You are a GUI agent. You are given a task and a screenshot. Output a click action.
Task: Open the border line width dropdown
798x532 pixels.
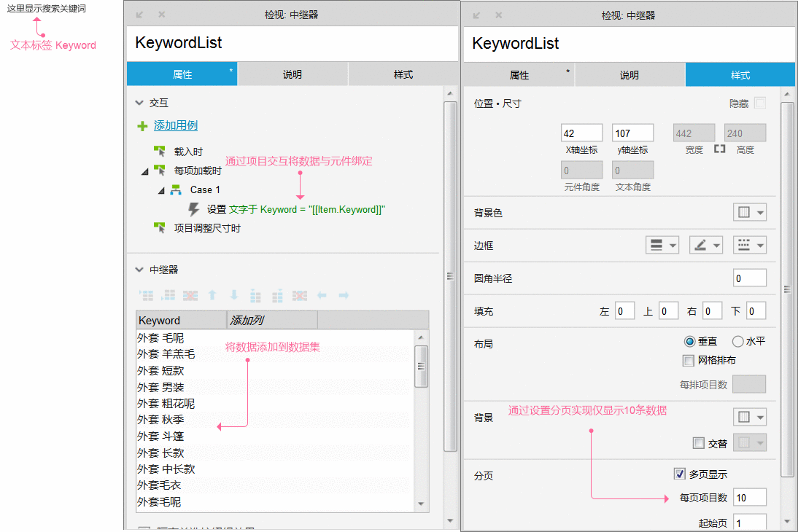click(662, 245)
